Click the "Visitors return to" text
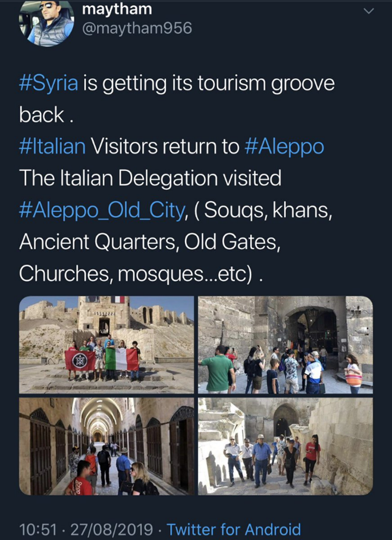Screen dimensions: 392x540 165,146
